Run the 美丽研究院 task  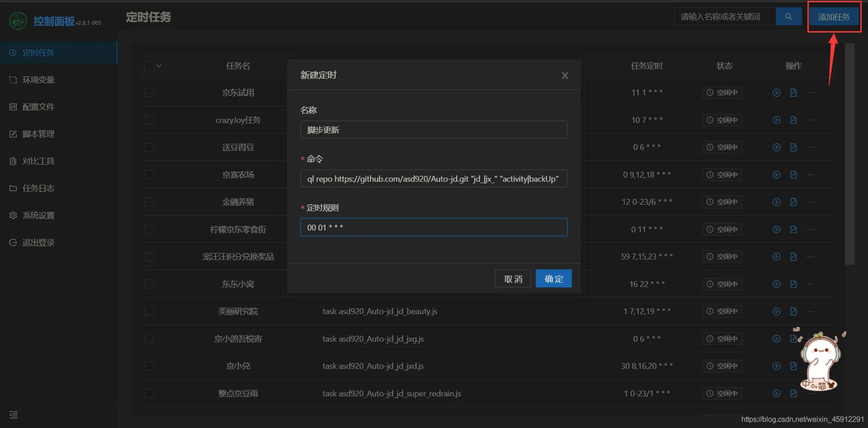pyautogui.click(x=776, y=311)
